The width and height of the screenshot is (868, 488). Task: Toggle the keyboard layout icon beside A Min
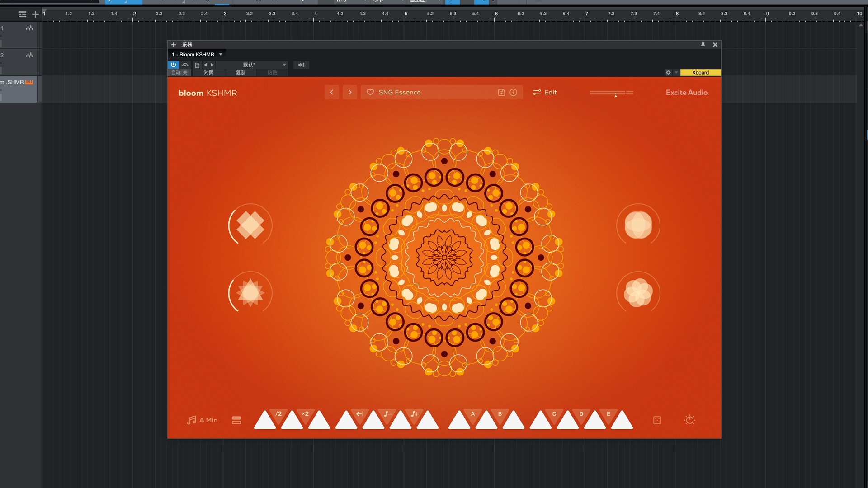236,420
